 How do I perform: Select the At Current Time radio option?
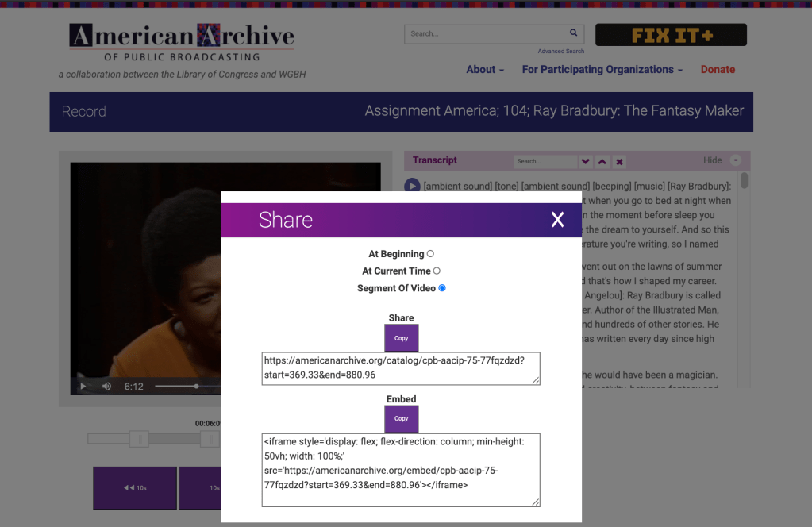437,271
